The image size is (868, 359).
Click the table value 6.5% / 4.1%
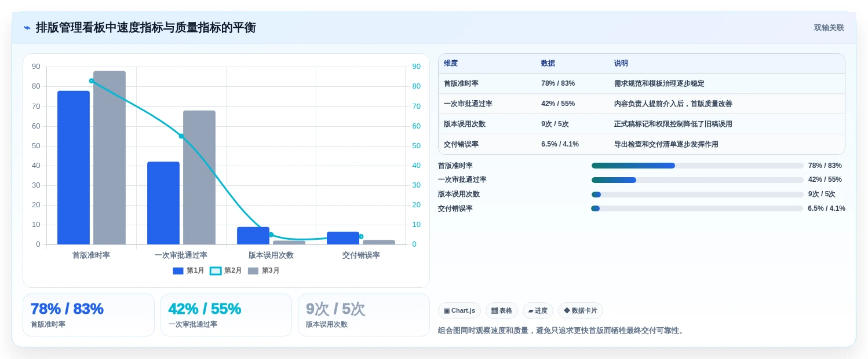click(x=560, y=144)
